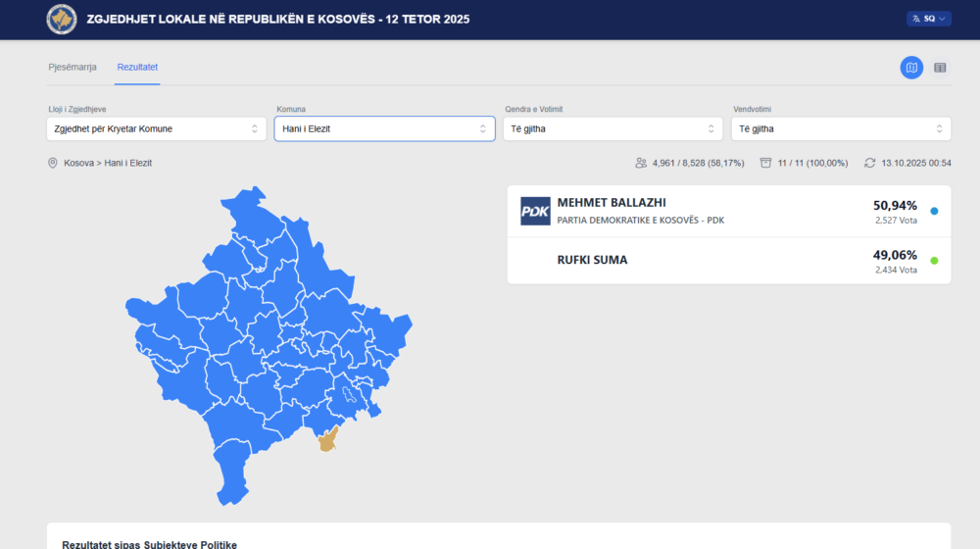Click the blue dot beside Mehmet Ballazhi

934,211
